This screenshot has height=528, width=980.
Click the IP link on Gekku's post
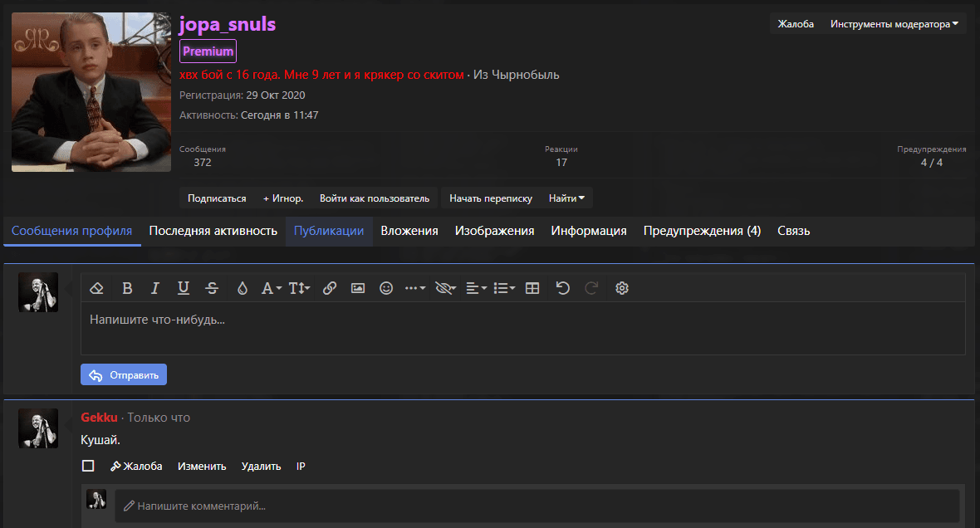pos(301,466)
